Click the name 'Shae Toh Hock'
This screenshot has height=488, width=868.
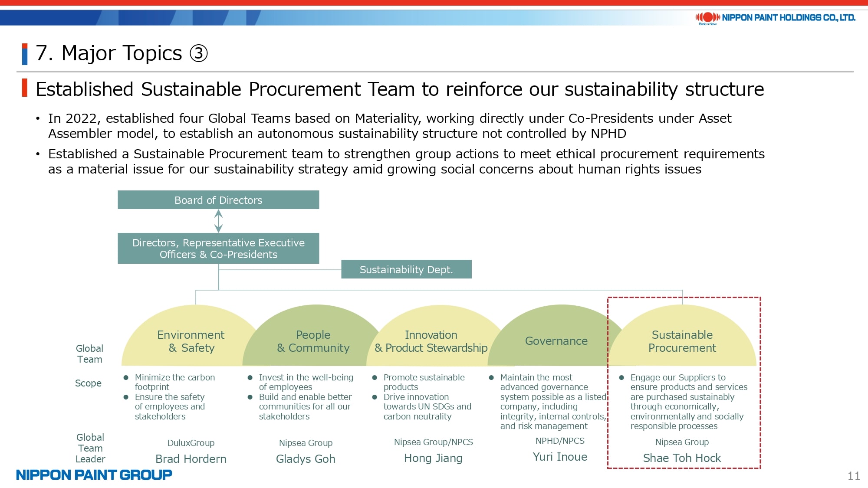coord(682,458)
